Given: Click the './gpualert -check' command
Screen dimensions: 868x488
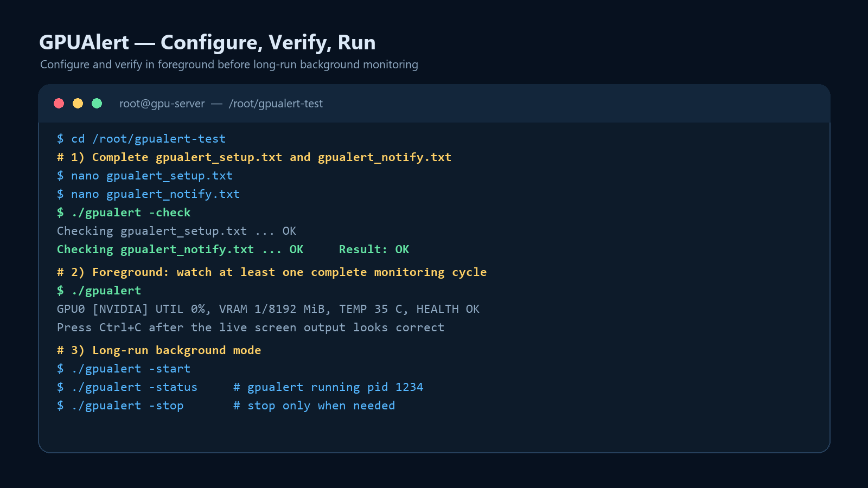Looking at the screenshot, I should pyautogui.click(x=124, y=213).
